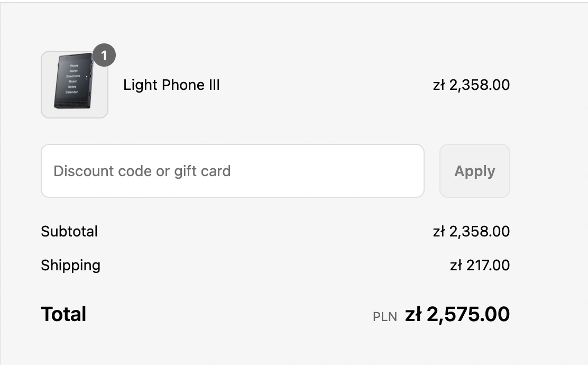Click the quantity badge showing 1
The image size is (588, 365).
104,55
